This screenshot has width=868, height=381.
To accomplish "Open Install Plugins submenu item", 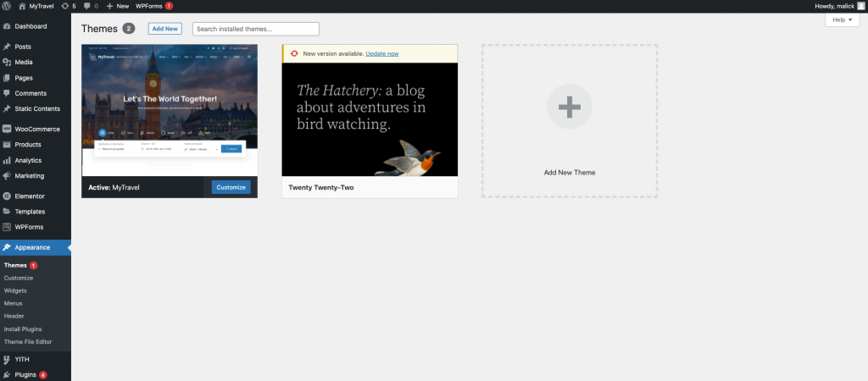I will (23, 329).
